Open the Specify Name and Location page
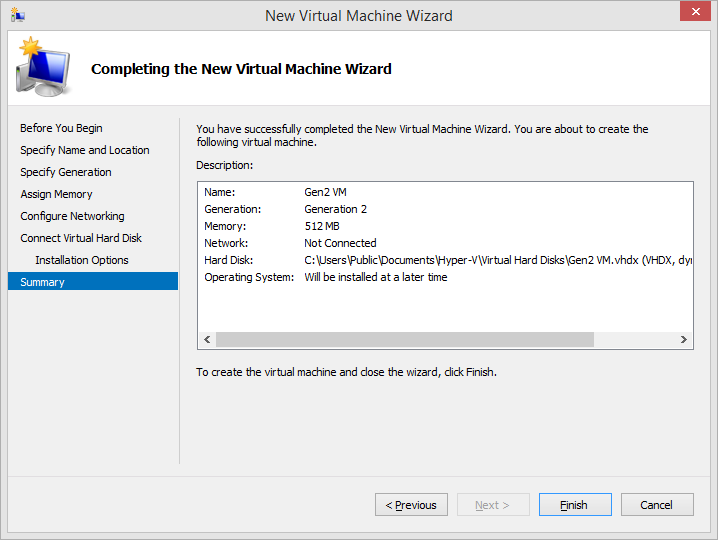718x540 pixels. pyautogui.click(x=85, y=150)
